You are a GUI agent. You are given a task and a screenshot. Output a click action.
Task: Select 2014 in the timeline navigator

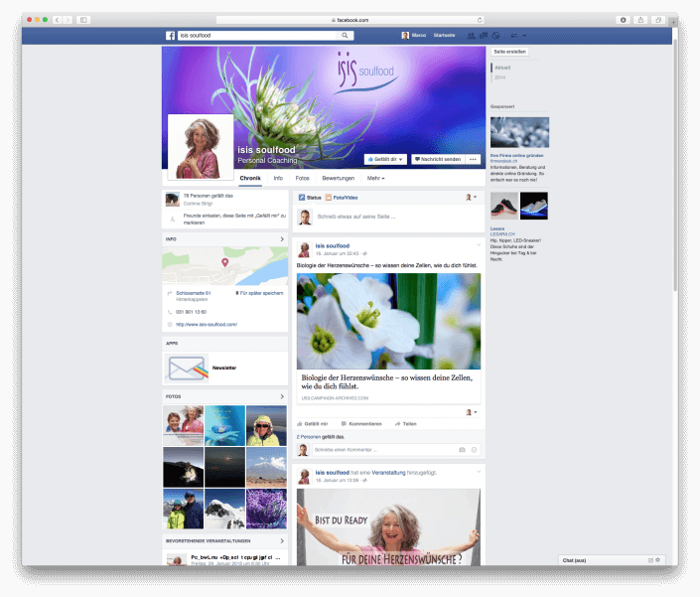pos(499,77)
